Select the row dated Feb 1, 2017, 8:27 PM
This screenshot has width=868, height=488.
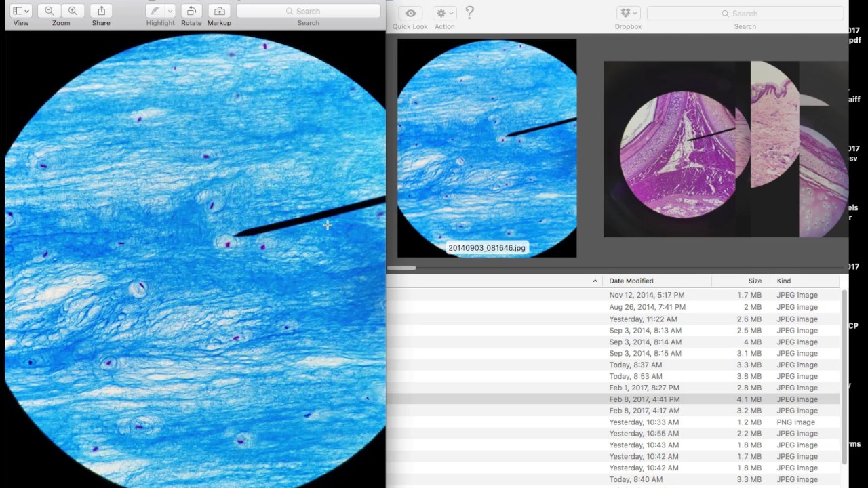coord(613,388)
